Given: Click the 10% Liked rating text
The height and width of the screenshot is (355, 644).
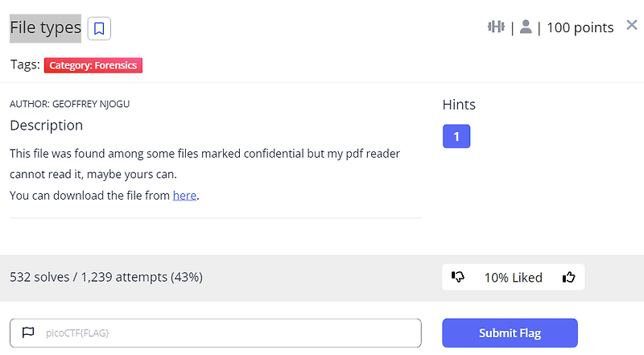Looking at the screenshot, I should (513, 277).
